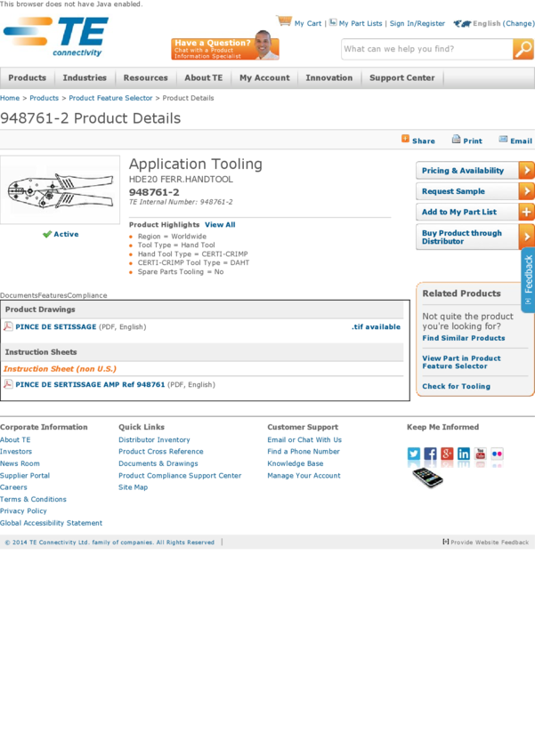Click the PDF icon beside PINCE DE SETISSAGE

tap(8, 326)
